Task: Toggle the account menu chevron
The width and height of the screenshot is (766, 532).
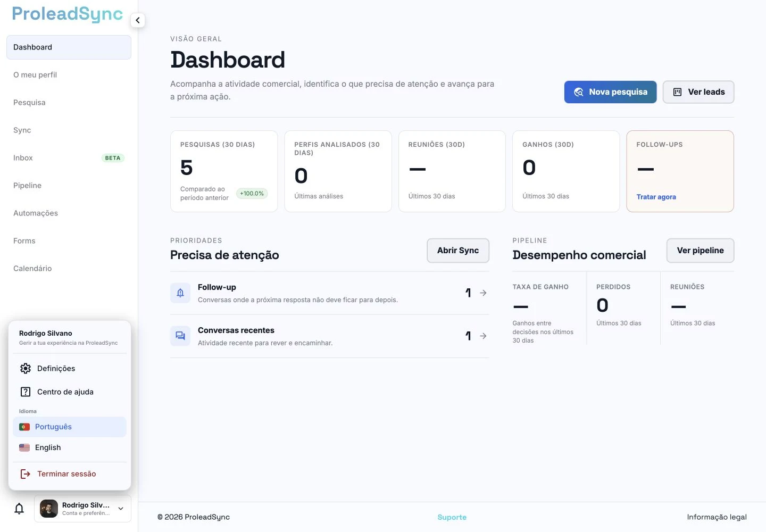Action: pos(121,509)
